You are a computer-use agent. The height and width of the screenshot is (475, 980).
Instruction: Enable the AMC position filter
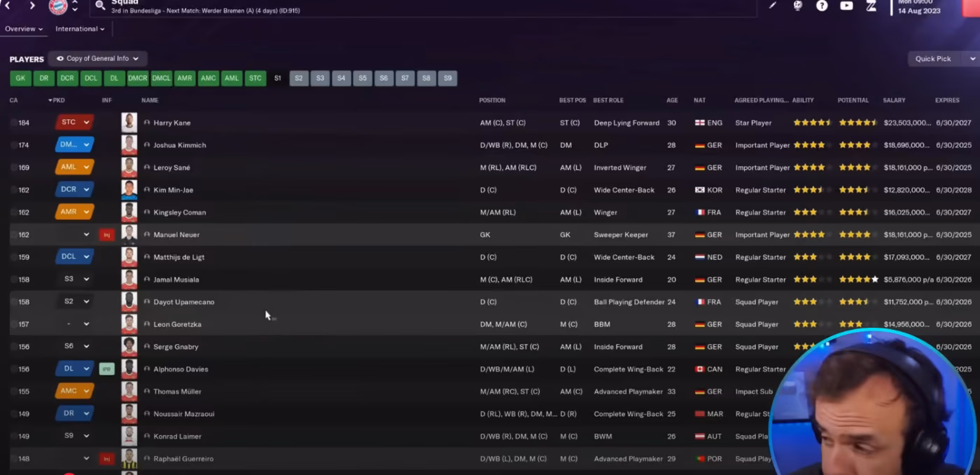(208, 78)
